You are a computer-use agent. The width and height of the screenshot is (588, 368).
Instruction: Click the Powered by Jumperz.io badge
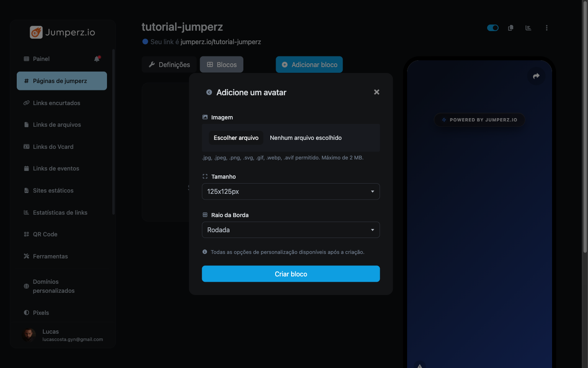pos(479,120)
